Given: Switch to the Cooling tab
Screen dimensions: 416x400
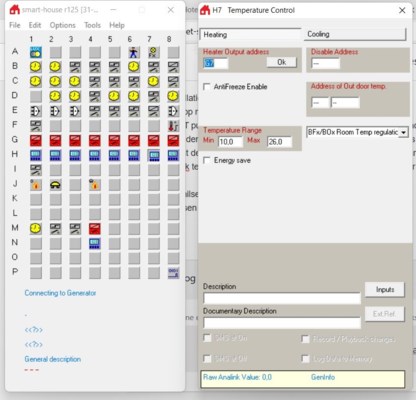Looking at the screenshot, I should (355, 34).
